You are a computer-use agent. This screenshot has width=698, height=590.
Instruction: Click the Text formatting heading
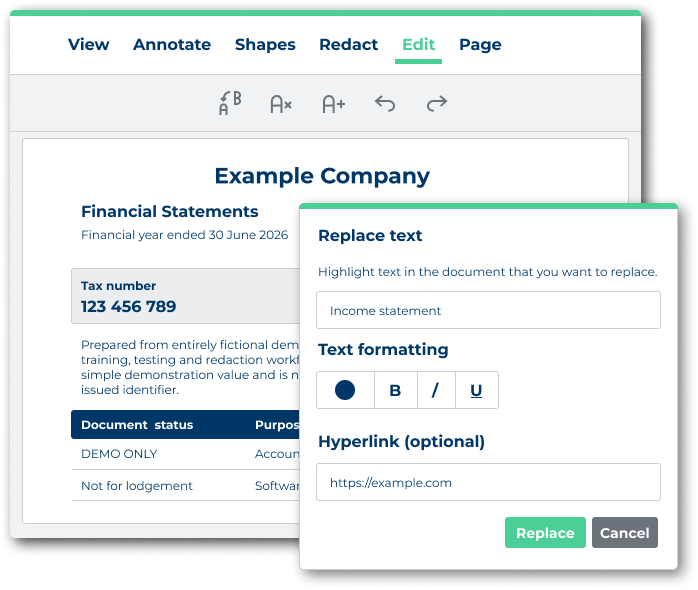tap(383, 350)
